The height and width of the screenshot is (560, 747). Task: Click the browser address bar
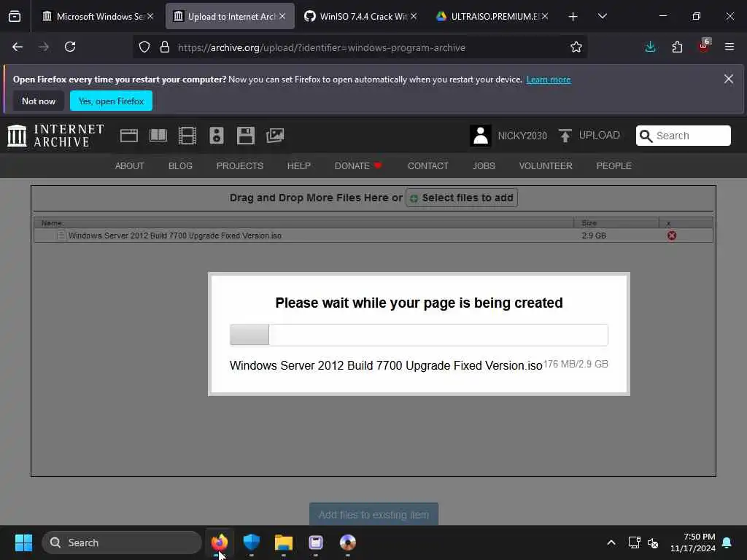pos(360,47)
